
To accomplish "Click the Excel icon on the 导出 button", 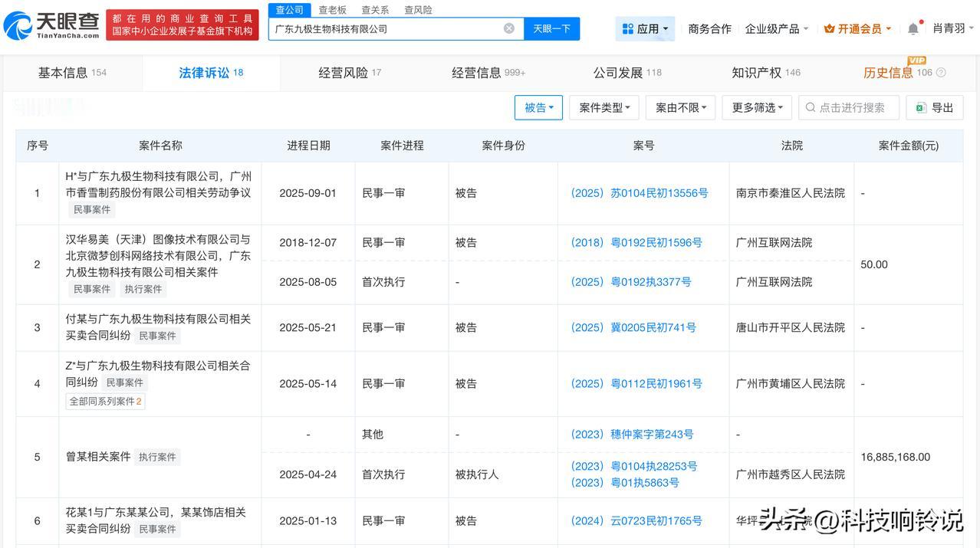I will (x=922, y=107).
